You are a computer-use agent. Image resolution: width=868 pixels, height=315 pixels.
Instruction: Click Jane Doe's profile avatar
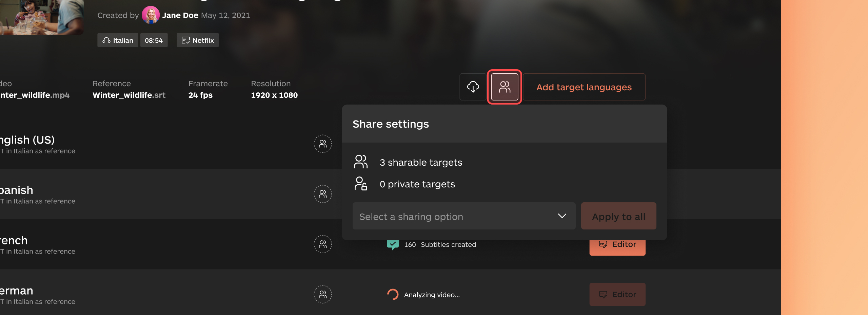(151, 15)
